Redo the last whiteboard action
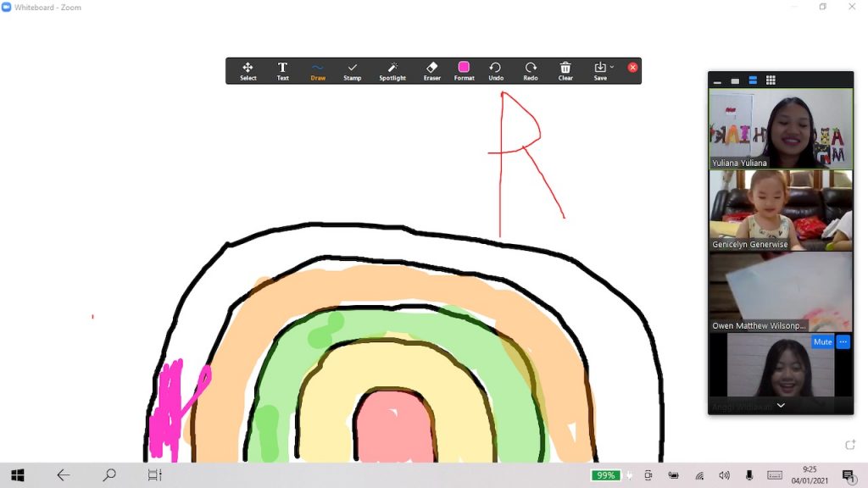Viewport: 868px width, 488px height. (531, 71)
